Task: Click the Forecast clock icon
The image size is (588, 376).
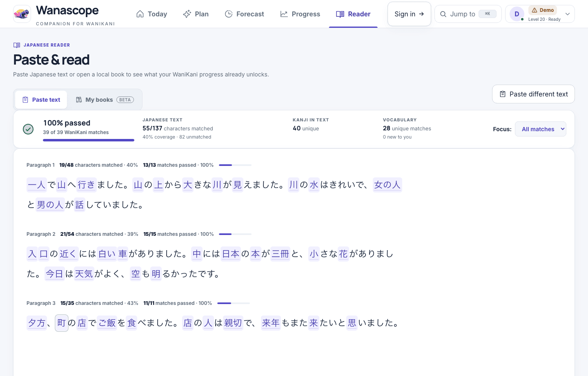Action: pyautogui.click(x=229, y=14)
